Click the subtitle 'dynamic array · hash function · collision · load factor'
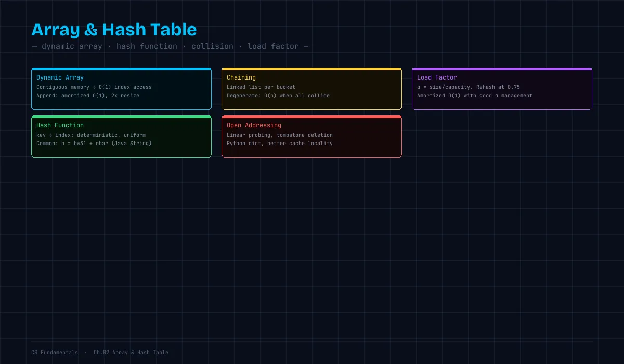This screenshot has height=364, width=624. 170,46
